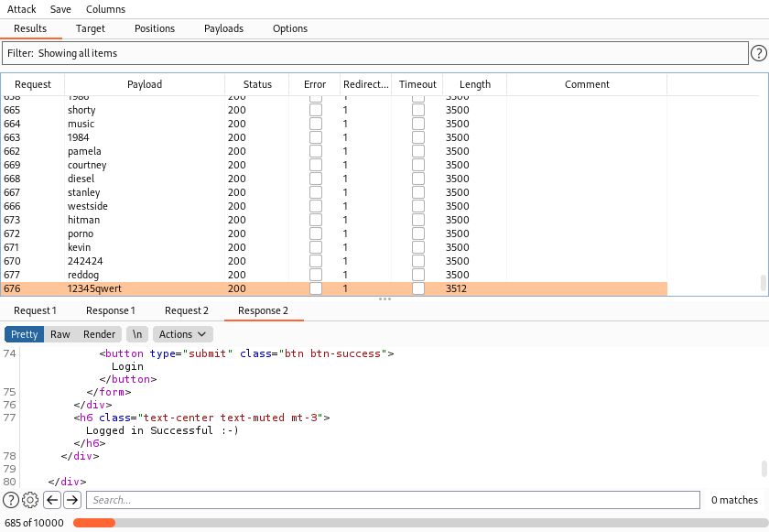Sort results by Length column header

(x=475, y=84)
